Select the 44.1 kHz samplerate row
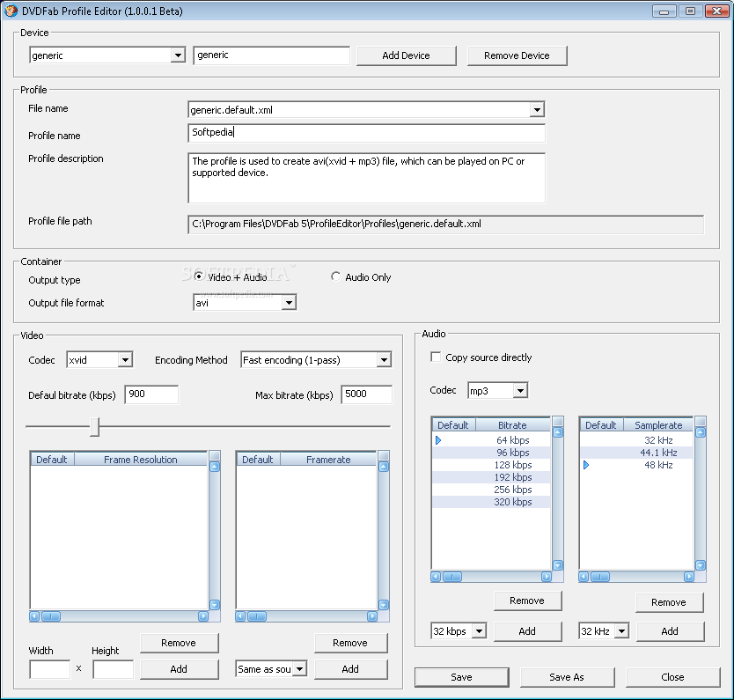The height and width of the screenshot is (700, 734). coord(636,453)
